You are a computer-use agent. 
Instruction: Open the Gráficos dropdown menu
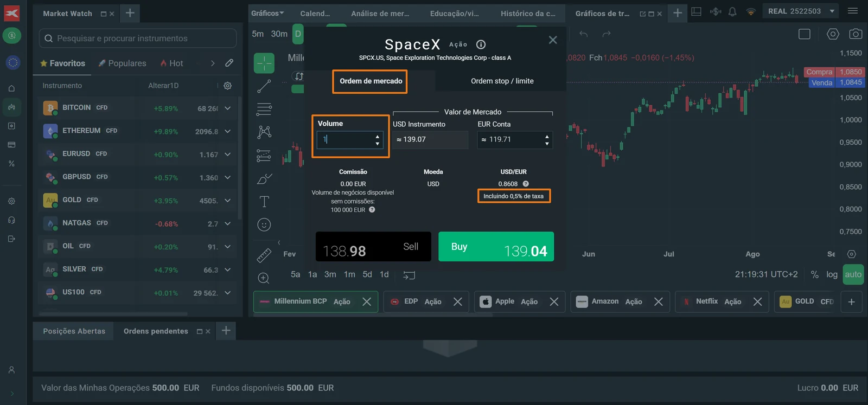click(x=267, y=13)
